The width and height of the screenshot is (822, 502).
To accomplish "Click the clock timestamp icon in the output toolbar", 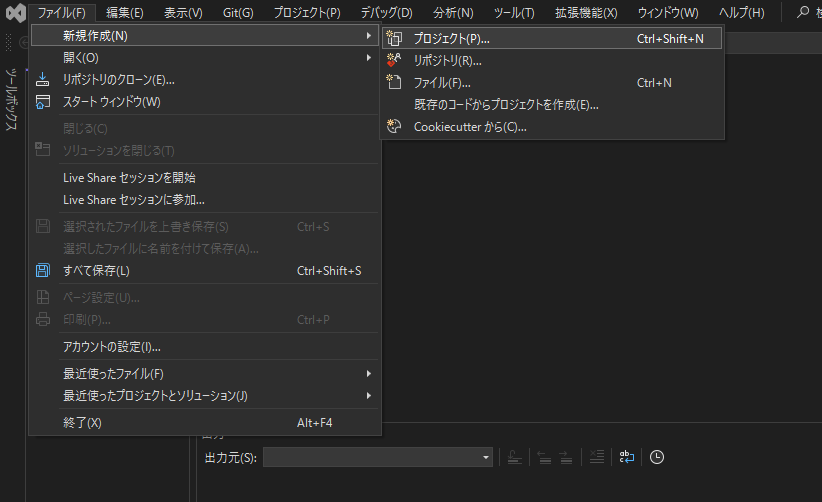I will pos(657,457).
